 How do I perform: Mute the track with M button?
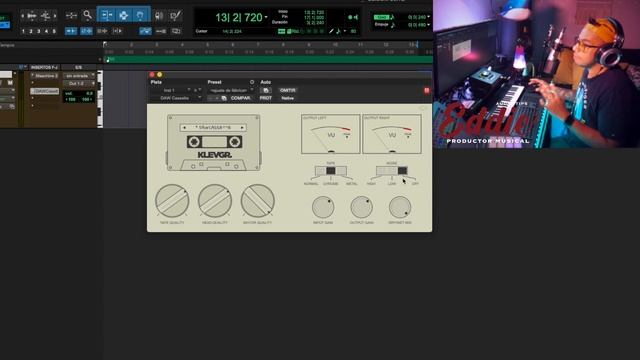(10, 83)
